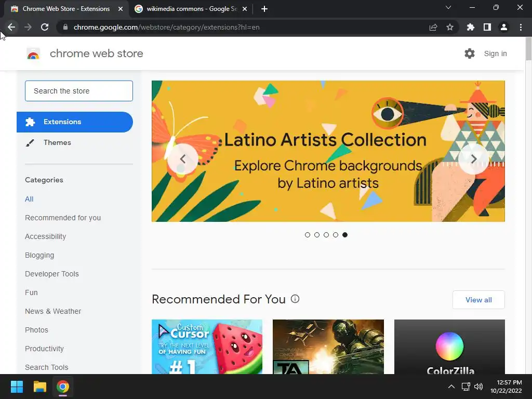The image size is (532, 399).
Task: Select the second carousel indicator dot
Action: [x=317, y=235]
